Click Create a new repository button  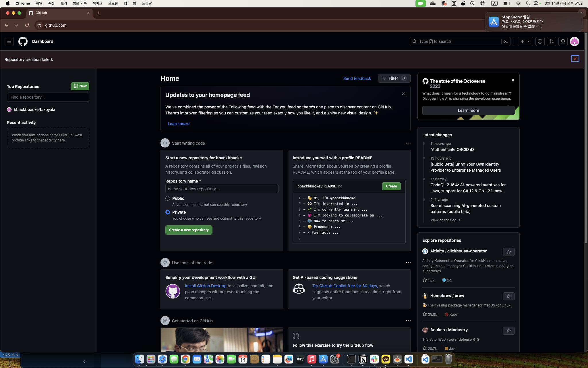pyautogui.click(x=189, y=230)
